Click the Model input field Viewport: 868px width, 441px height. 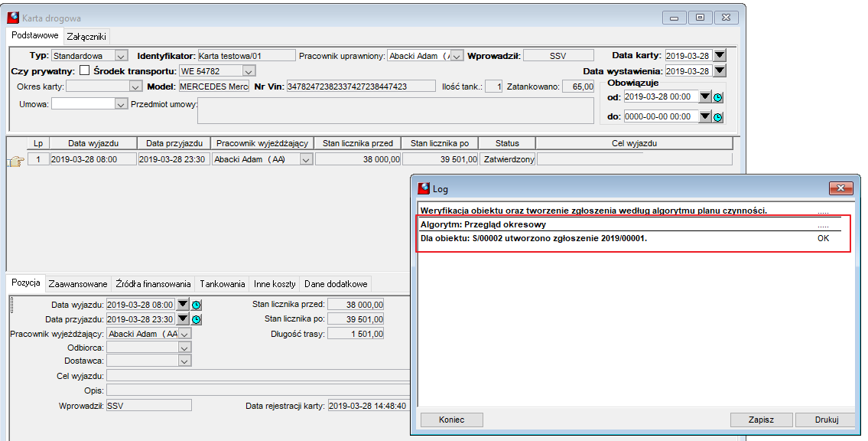click(x=213, y=87)
